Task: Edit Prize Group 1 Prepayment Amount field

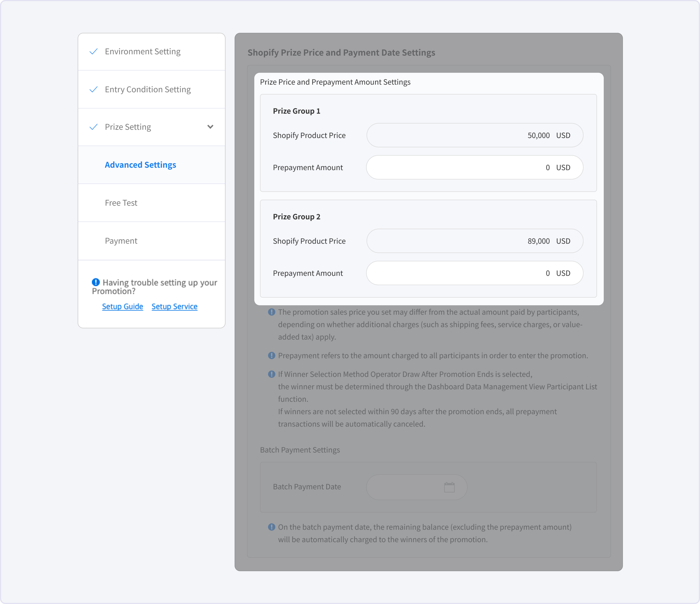Action: (x=475, y=167)
